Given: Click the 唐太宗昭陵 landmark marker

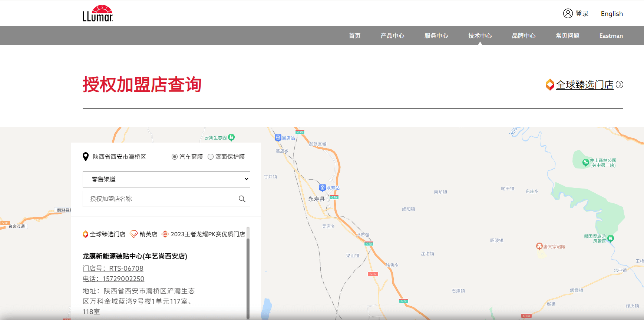Looking at the screenshot, I should click(539, 246).
